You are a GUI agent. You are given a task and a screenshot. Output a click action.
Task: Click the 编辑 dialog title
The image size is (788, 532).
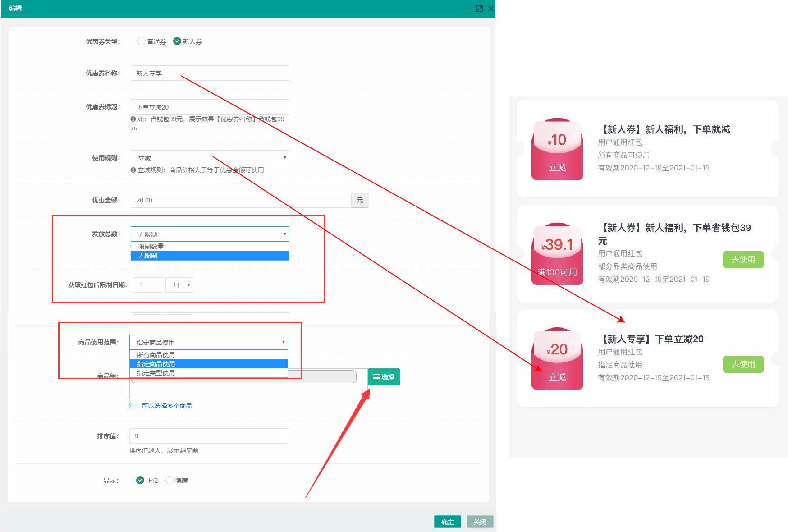[15, 8]
